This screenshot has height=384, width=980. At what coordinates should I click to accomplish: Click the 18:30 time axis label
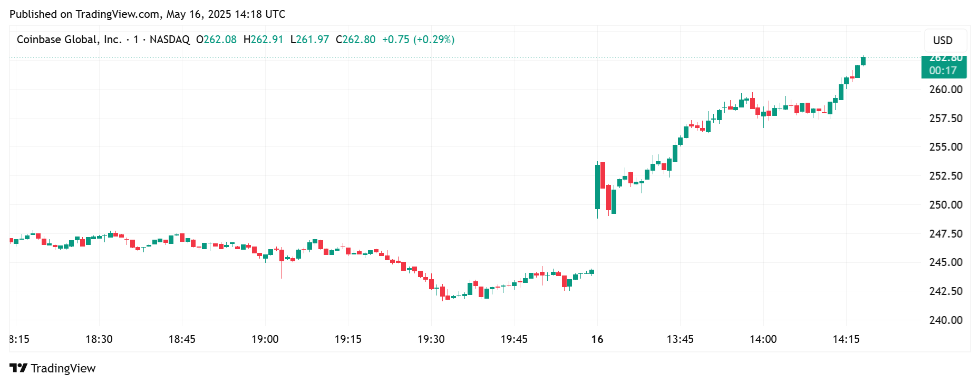[99, 339]
